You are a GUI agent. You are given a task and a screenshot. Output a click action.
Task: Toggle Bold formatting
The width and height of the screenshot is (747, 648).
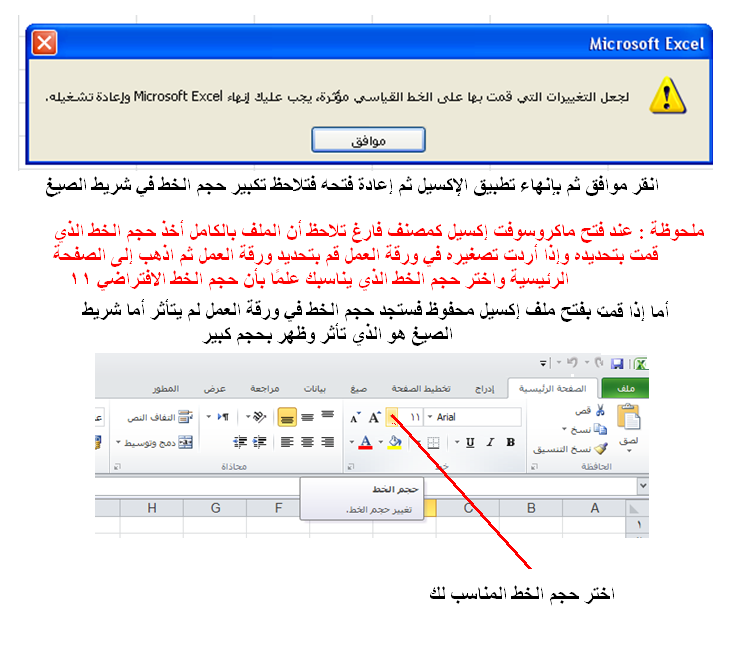[x=511, y=442]
